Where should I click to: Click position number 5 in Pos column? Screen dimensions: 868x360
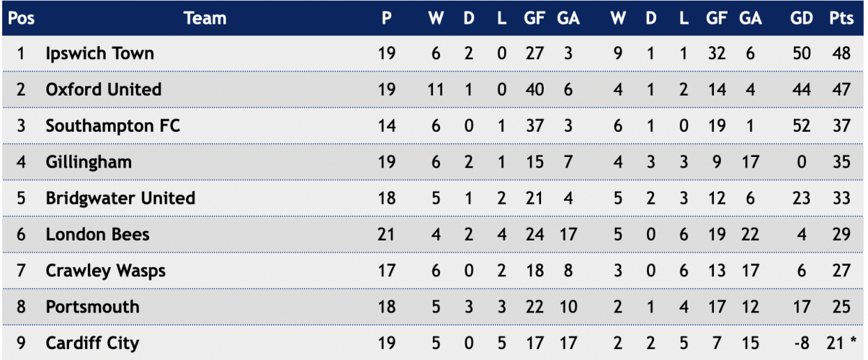pos(21,198)
